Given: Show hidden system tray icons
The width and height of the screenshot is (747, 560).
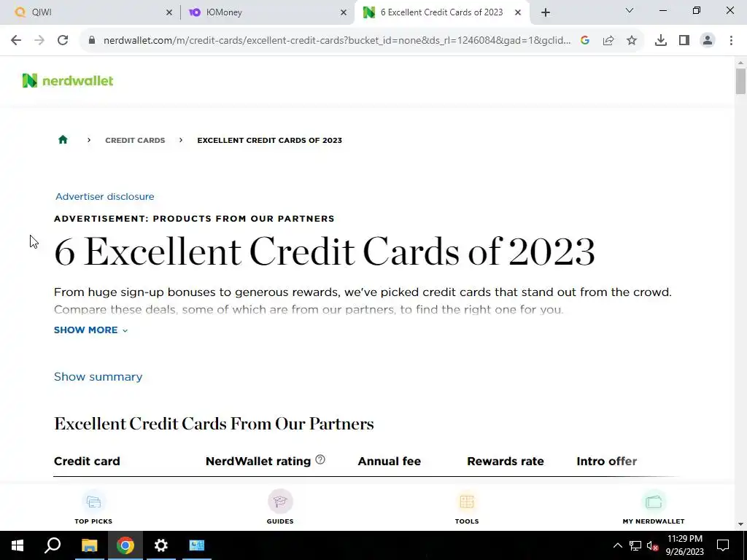Looking at the screenshot, I should coord(618,545).
